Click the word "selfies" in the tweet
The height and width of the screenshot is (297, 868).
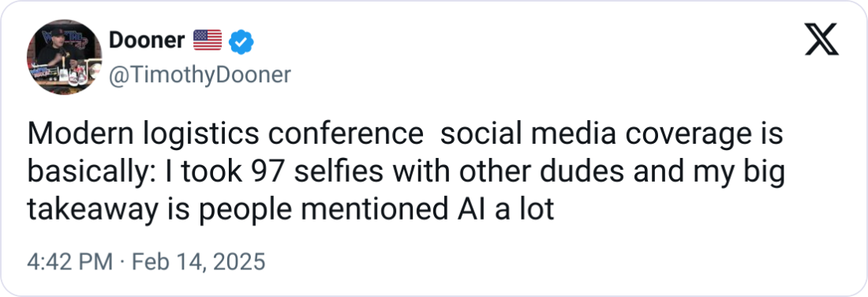(339, 172)
